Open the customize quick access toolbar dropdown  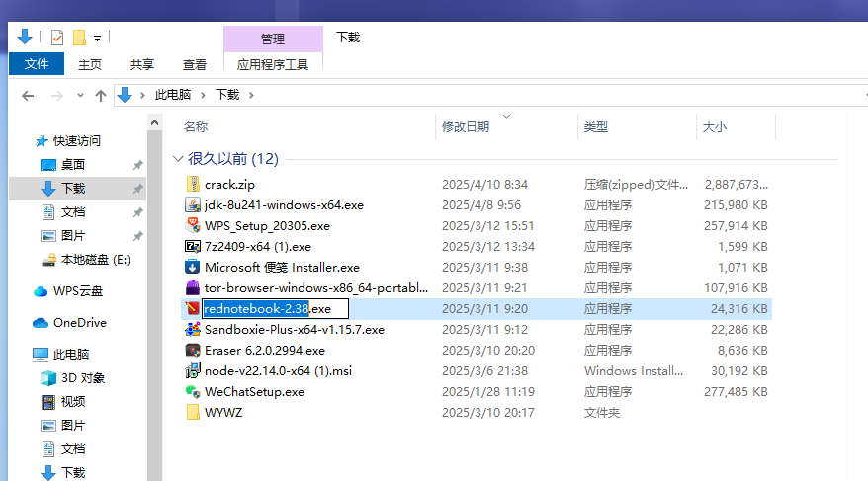[x=98, y=39]
